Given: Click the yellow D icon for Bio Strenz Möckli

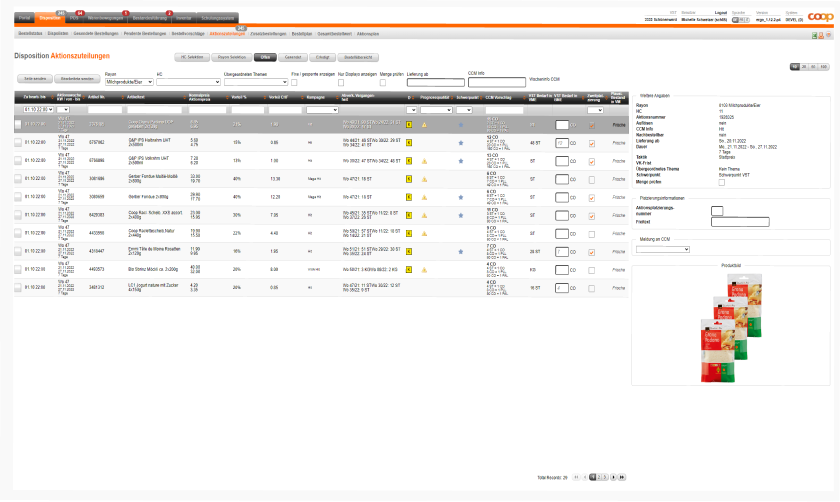Looking at the screenshot, I should (x=409, y=269).
